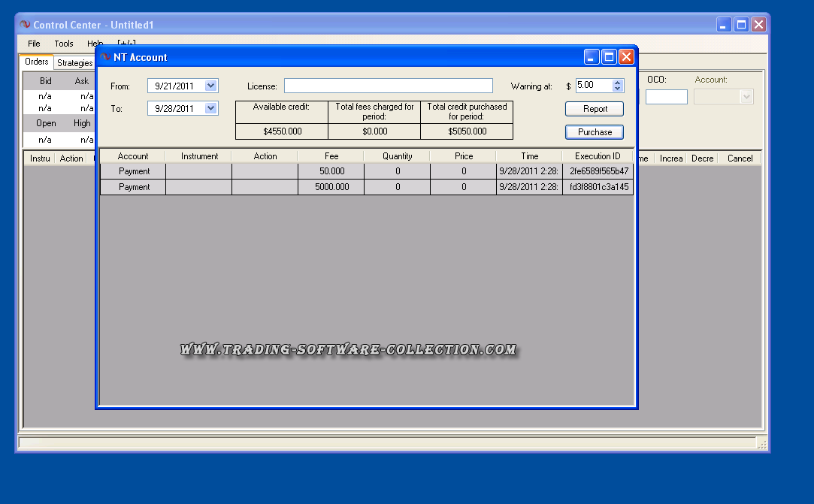814x504 pixels.
Task: Focus the License text field
Action: pos(388,86)
